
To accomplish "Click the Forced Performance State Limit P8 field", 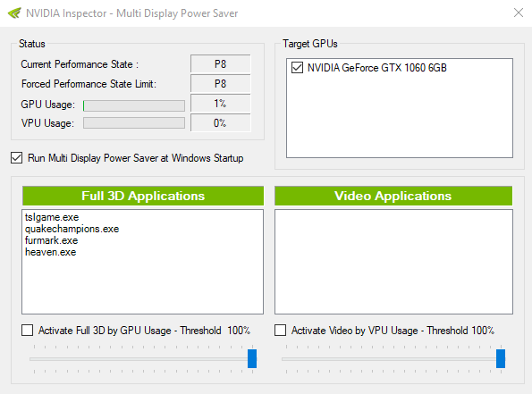I will pyautogui.click(x=221, y=83).
